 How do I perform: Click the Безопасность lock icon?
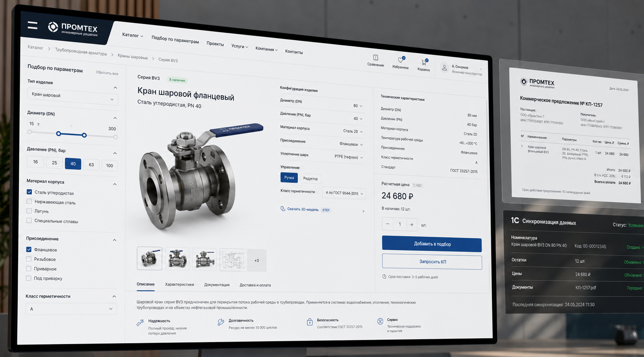coord(310,322)
